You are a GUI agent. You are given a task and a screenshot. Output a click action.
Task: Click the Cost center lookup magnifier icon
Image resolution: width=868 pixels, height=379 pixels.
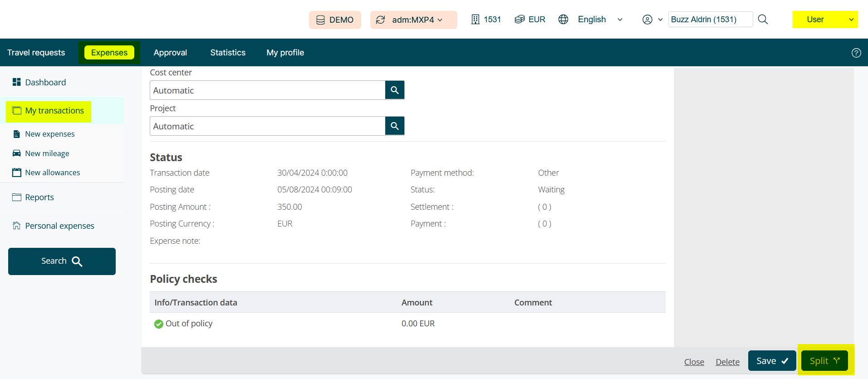coord(394,90)
